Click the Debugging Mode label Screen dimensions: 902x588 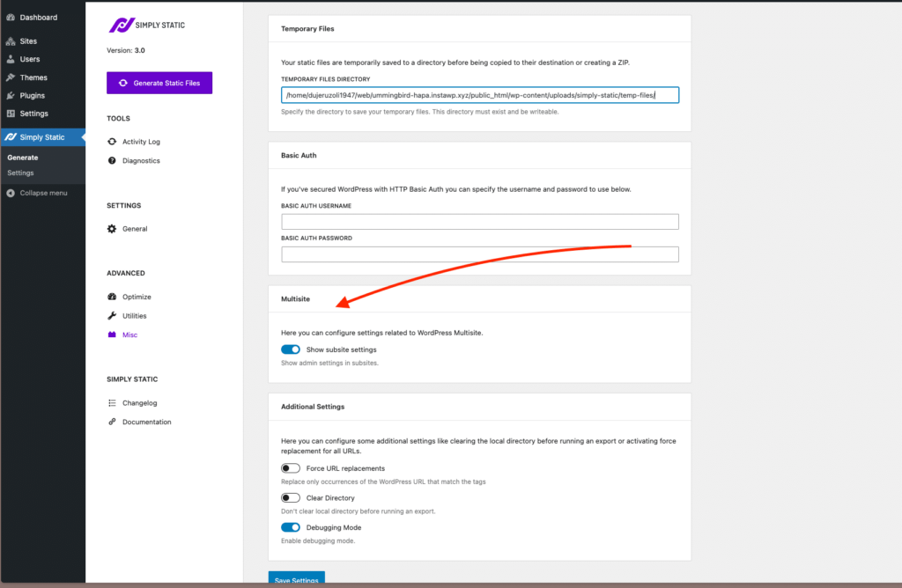pos(334,527)
